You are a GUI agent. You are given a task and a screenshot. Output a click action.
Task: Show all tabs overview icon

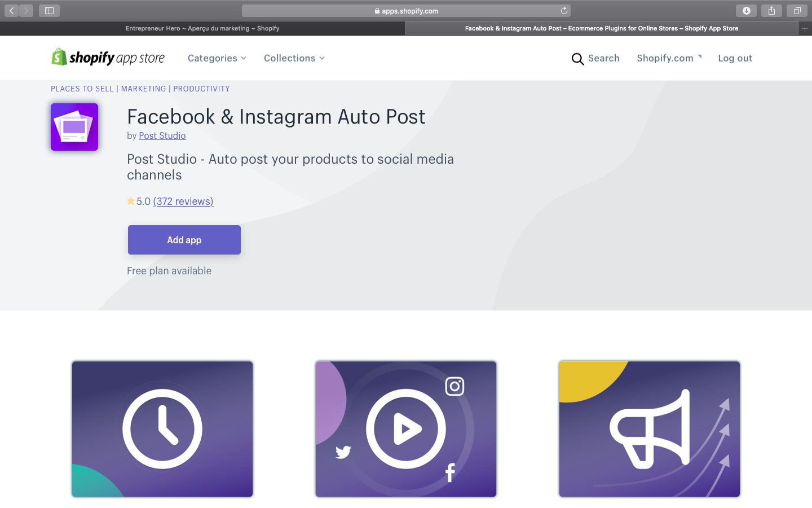[797, 11]
